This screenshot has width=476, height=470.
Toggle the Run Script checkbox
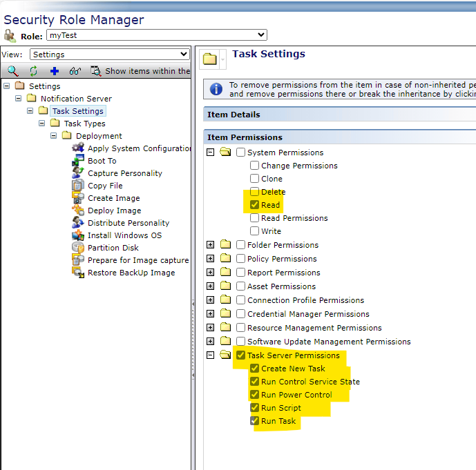coord(255,408)
